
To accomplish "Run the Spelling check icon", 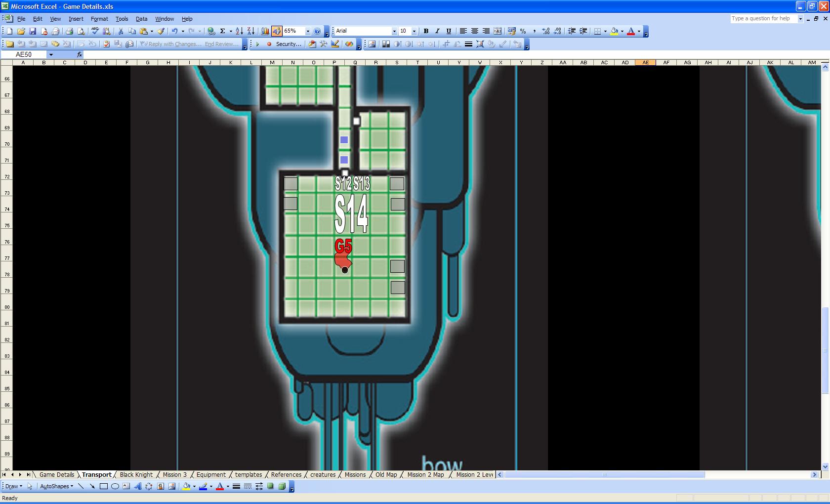I will click(x=95, y=31).
